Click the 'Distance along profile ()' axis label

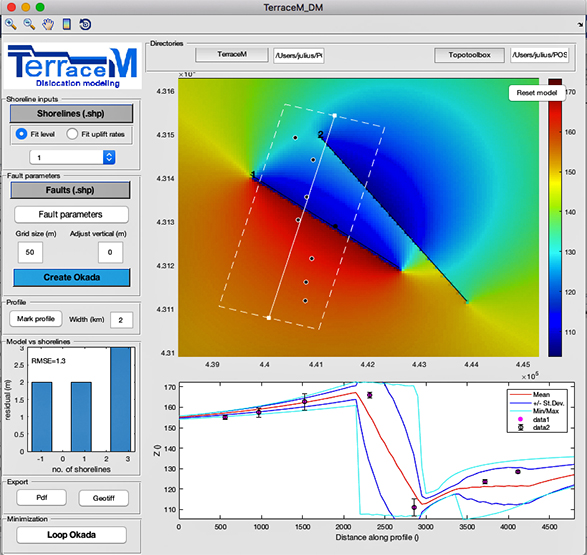377,537
